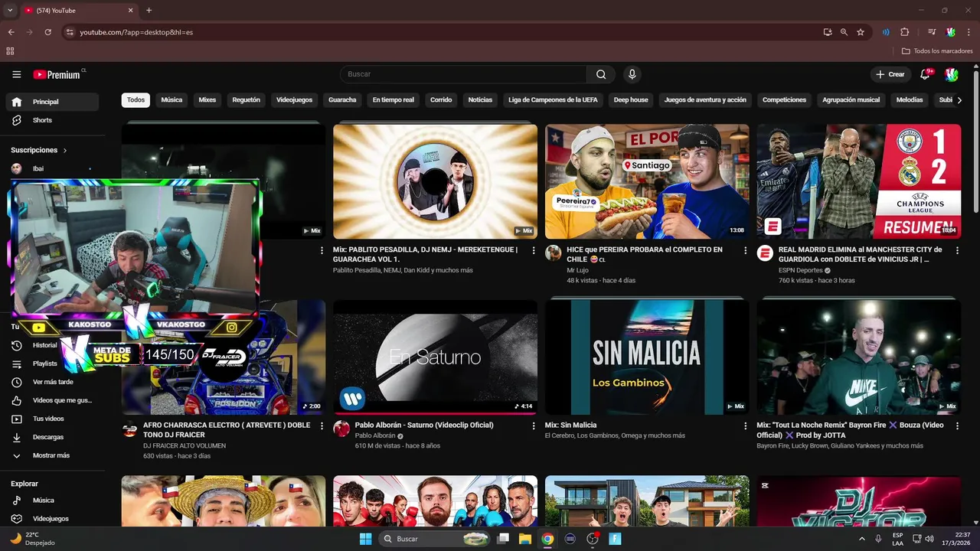Open Chrome apps grid shortcut
The image size is (980, 551).
(10, 51)
